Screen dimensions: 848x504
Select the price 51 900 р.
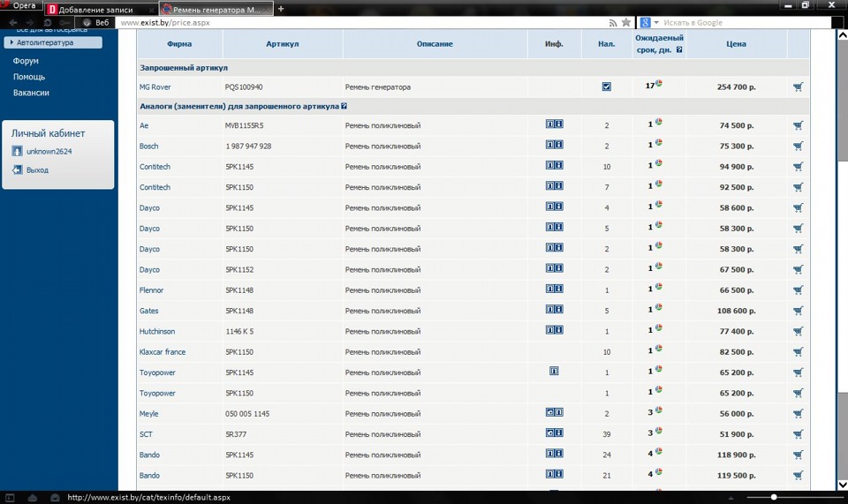coord(736,434)
